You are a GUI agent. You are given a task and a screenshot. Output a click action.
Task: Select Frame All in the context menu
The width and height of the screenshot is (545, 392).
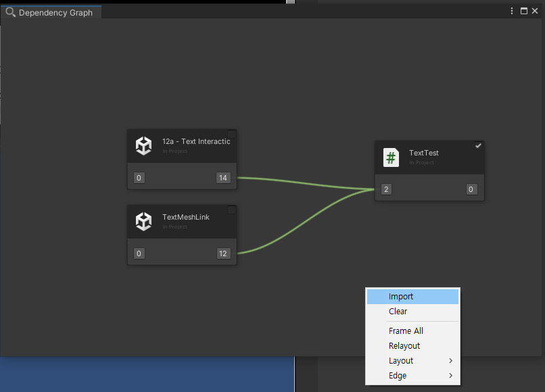pos(412,331)
